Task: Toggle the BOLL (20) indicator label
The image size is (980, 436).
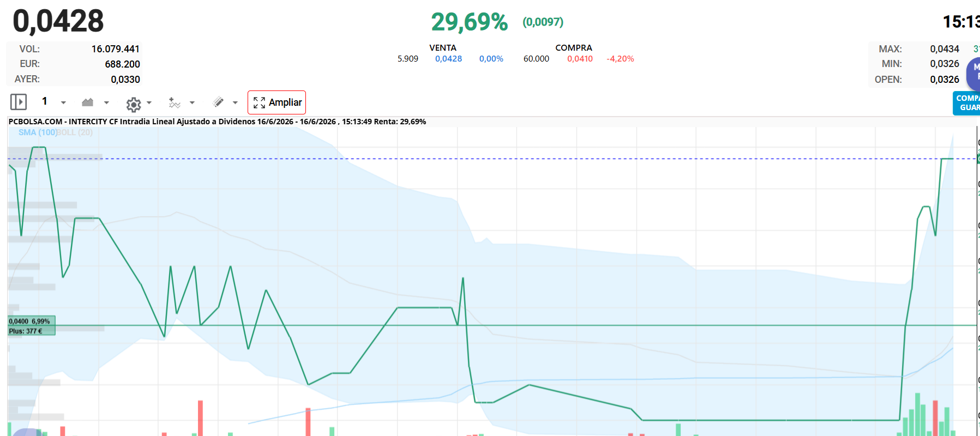Action: pos(75,132)
